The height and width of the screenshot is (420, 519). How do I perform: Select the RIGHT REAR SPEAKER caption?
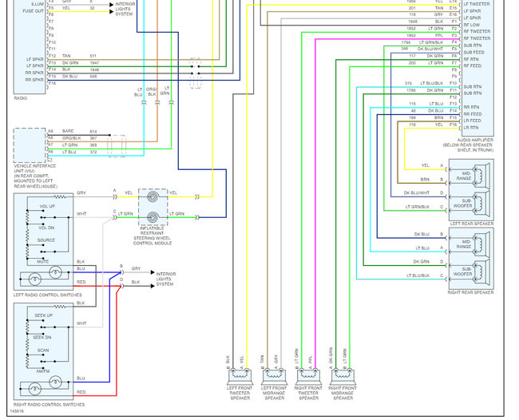pyautogui.click(x=470, y=292)
